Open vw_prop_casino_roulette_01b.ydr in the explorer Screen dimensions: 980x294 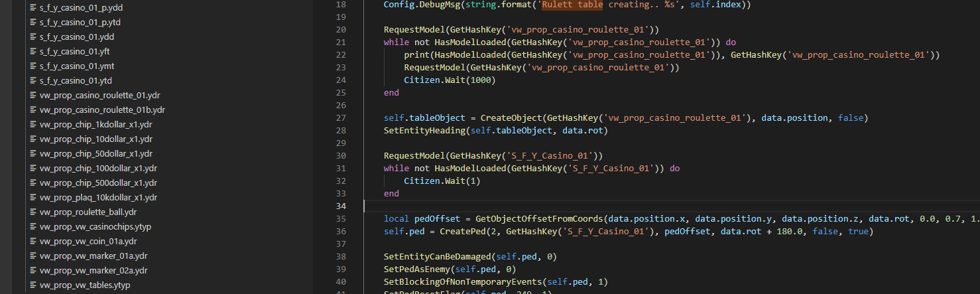click(102, 110)
